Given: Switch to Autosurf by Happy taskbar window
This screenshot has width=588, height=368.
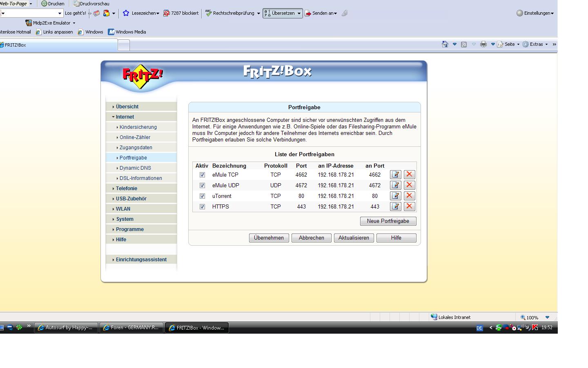Looking at the screenshot, I should click(66, 328).
